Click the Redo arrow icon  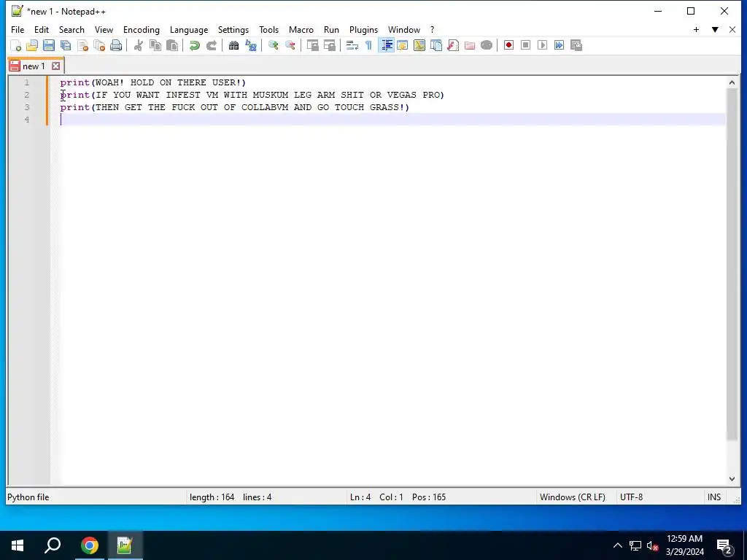[x=212, y=45]
